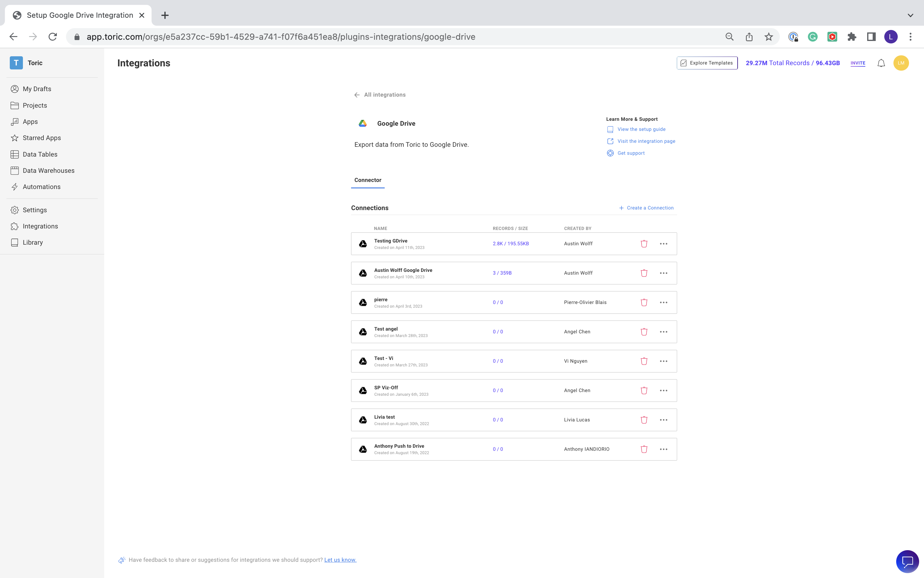This screenshot has width=924, height=578.
Task: Open the Testing GDrive connection row
Action: pos(514,243)
